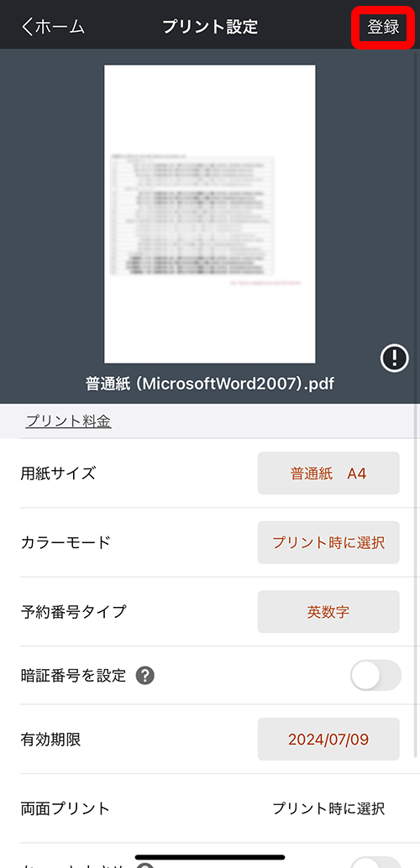
Task: Tap the 用紙サイズ row label
Action: click(x=58, y=473)
